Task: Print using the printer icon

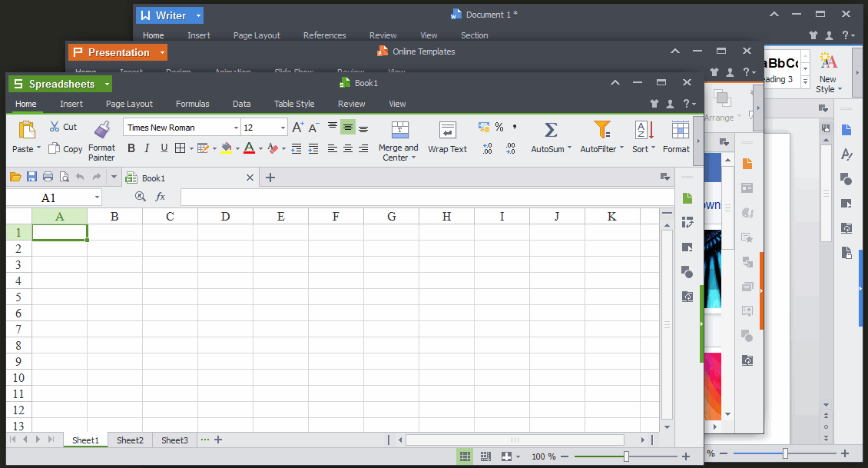Action: (48, 177)
